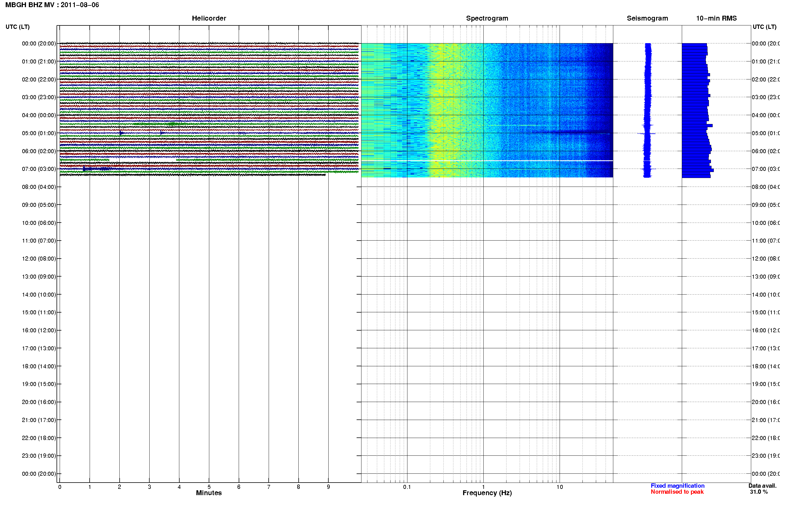Click the left '04:00 (00:00)' time label
812x508 pixels.
tap(39, 115)
